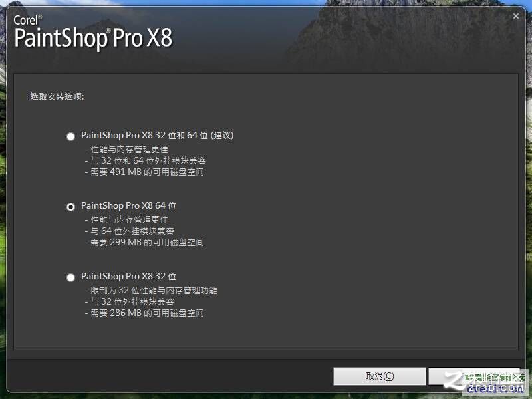Close the installer dialog with the X
The height and width of the screenshot is (399, 532).
tap(516, 16)
